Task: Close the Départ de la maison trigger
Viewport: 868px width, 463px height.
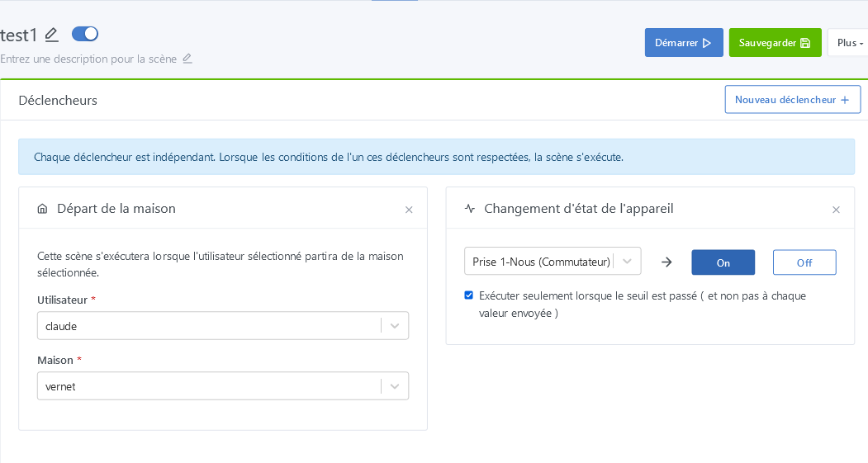Action: [409, 210]
